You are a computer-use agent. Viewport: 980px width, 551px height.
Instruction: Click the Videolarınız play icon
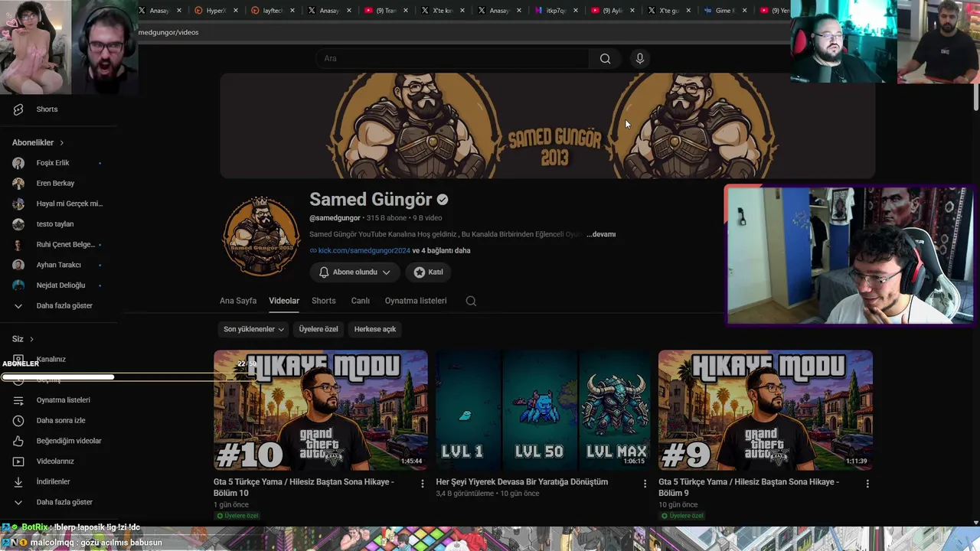point(18,461)
